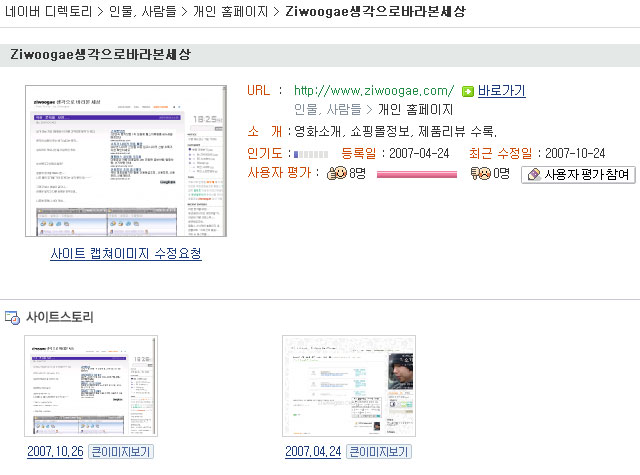The width and height of the screenshot is (640, 475).
Task: Open the URL http://www.ziwoogae.com/
Action: pyautogui.click(x=374, y=91)
